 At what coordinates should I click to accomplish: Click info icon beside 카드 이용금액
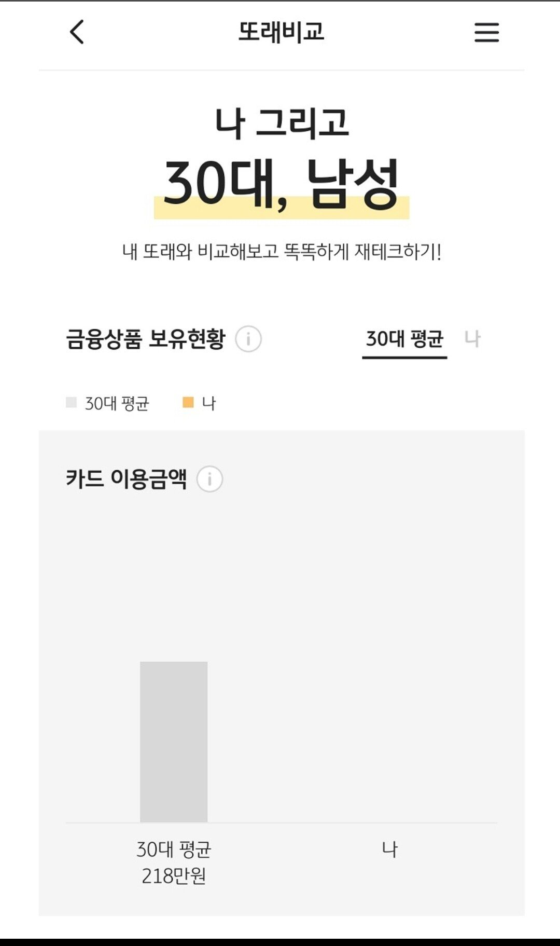(209, 479)
